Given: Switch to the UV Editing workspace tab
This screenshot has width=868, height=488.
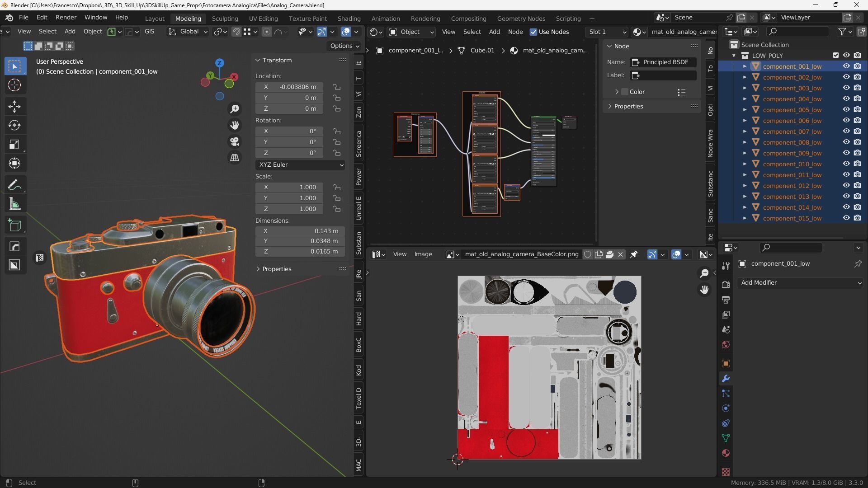Looking at the screenshot, I should pyautogui.click(x=263, y=19).
